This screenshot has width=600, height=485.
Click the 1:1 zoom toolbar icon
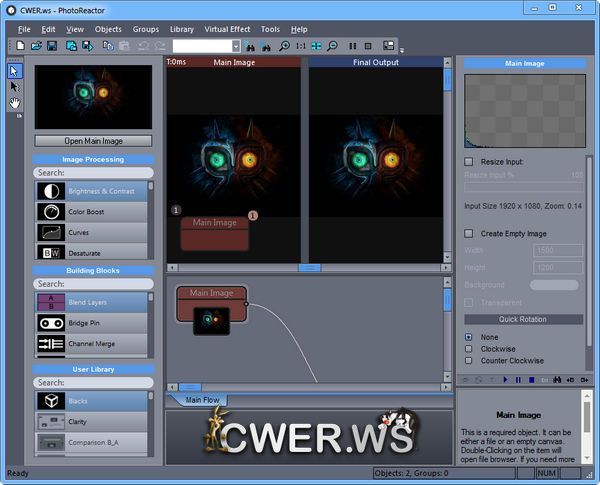301,46
